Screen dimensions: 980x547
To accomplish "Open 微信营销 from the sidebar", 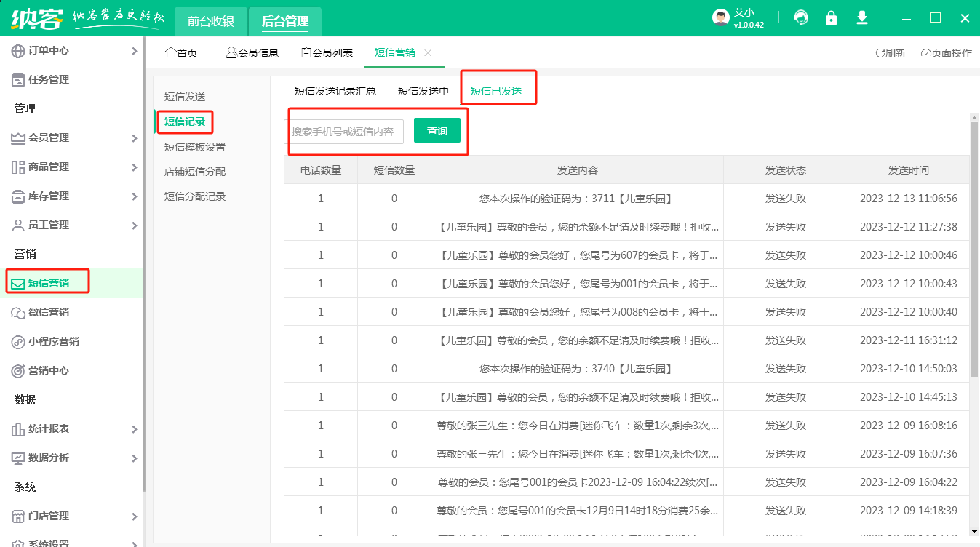I will 48,312.
